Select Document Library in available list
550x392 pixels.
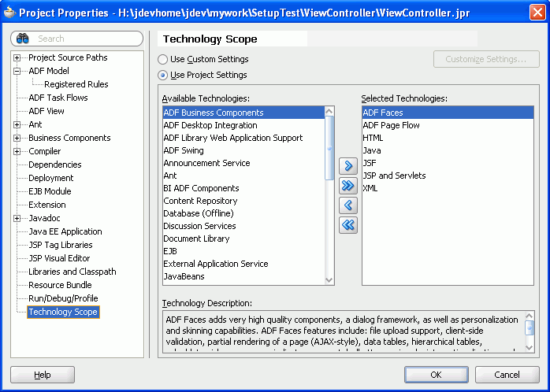point(243,239)
